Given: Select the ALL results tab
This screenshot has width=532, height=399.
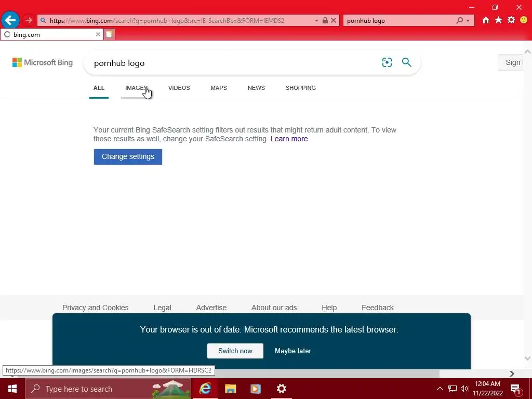Looking at the screenshot, I should pos(99,88).
